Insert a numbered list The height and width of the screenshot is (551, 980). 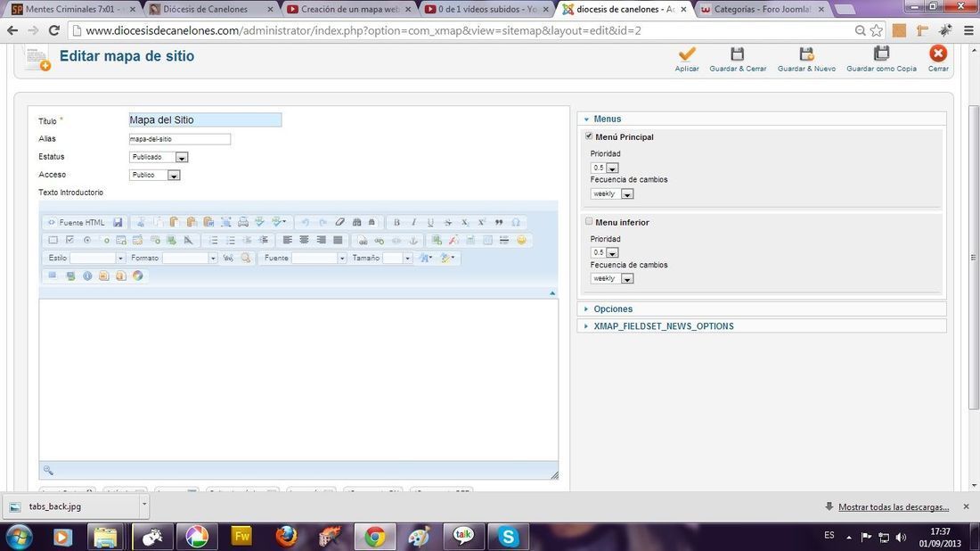(x=213, y=240)
